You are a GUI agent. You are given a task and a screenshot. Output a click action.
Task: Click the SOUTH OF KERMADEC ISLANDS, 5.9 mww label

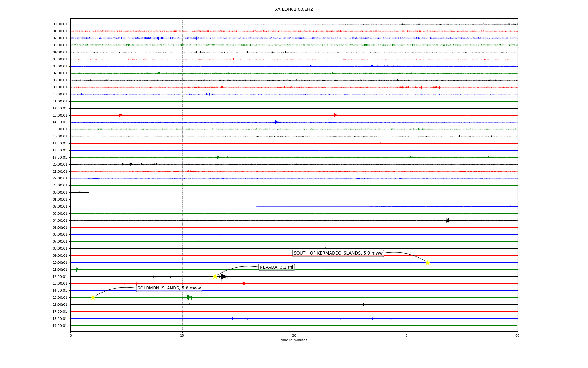[338, 253]
